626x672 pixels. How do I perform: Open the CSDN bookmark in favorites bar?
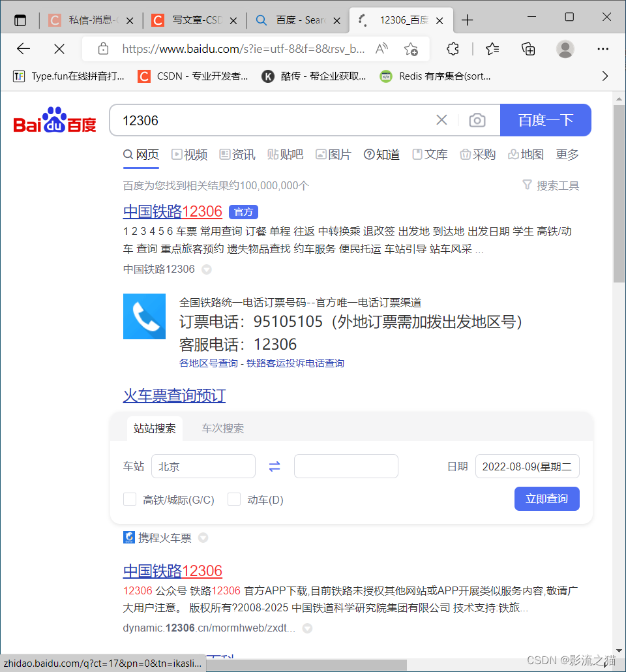click(x=193, y=76)
